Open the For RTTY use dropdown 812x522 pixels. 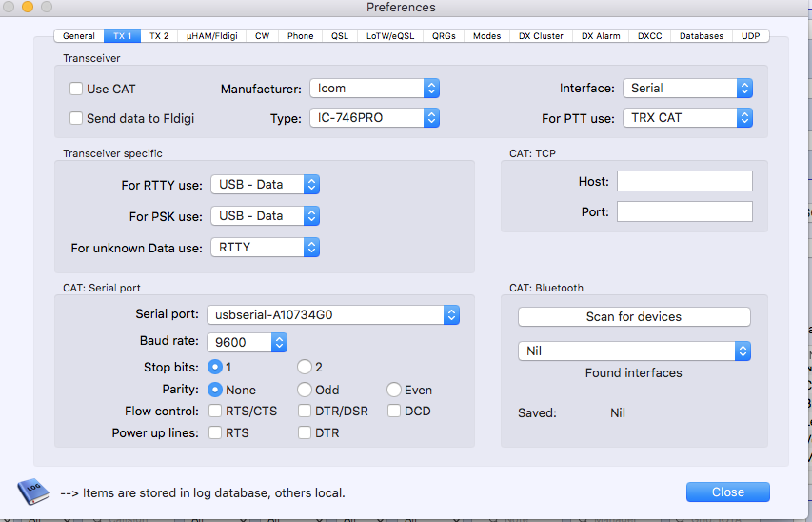[x=266, y=185]
